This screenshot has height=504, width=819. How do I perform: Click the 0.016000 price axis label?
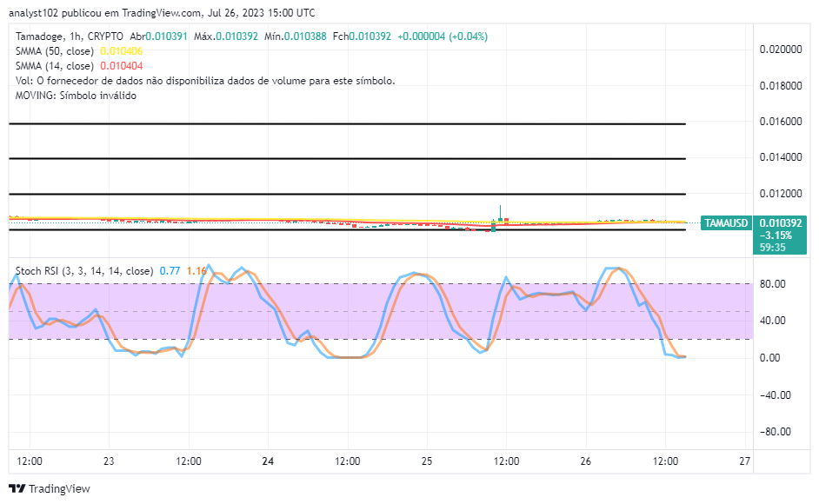click(x=781, y=121)
